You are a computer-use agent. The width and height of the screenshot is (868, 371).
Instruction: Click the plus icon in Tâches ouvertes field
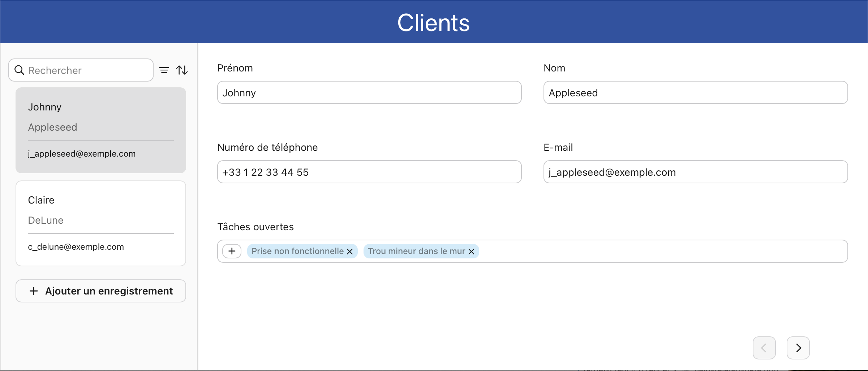[232, 251]
